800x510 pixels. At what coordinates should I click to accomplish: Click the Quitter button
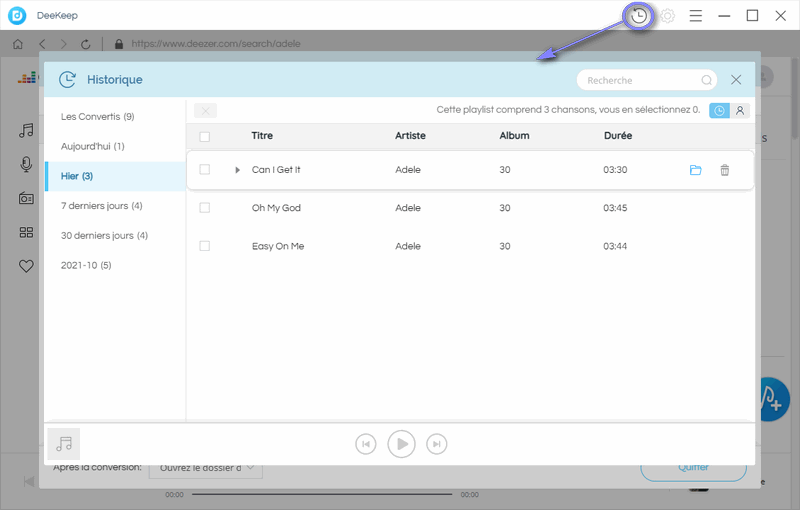pyautogui.click(x=693, y=468)
